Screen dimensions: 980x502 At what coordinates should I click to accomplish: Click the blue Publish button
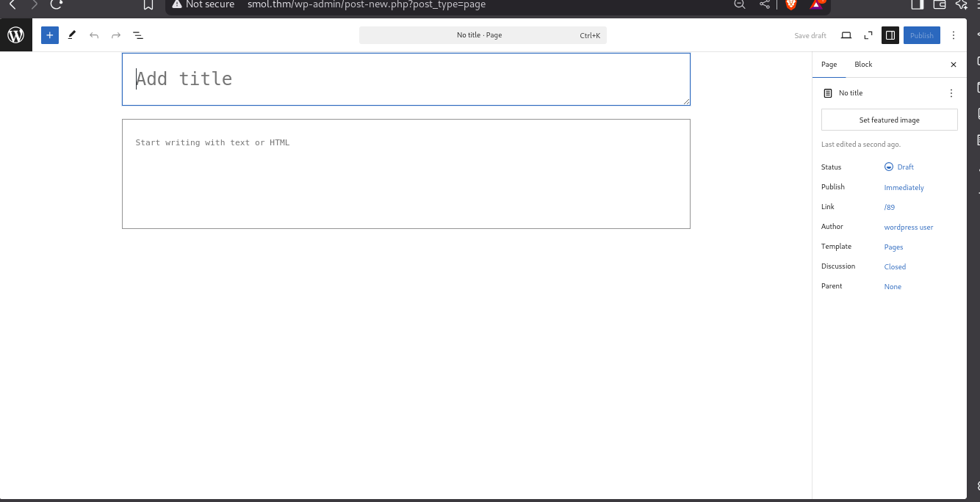921,35
